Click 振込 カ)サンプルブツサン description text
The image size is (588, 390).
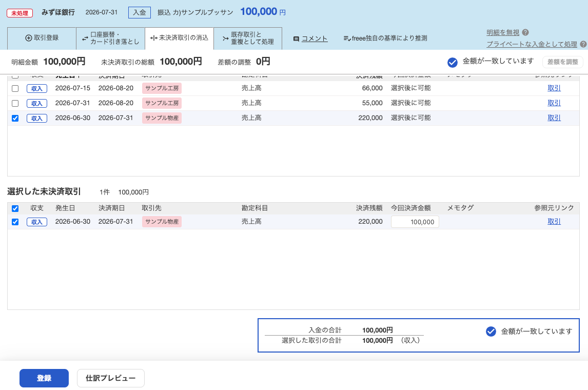point(195,12)
